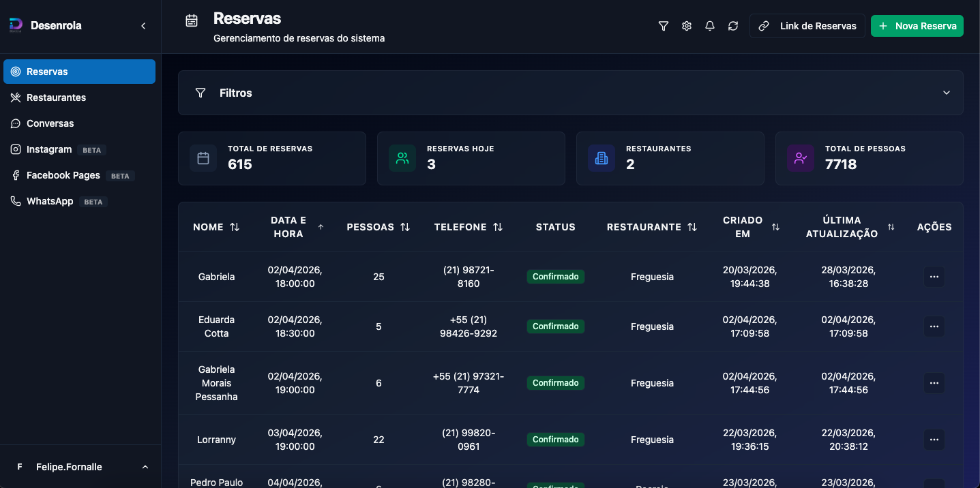Select the Restaurantes utensils icon

(x=14, y=97)
